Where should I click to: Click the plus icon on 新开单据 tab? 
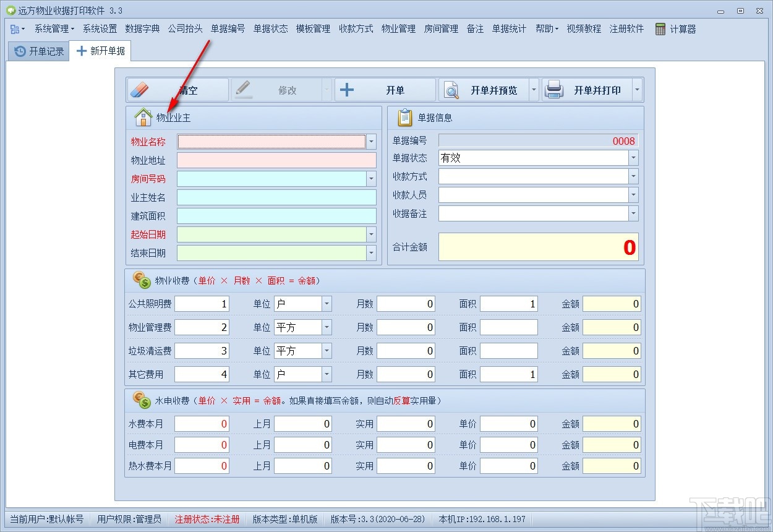[x=81, y=51]
